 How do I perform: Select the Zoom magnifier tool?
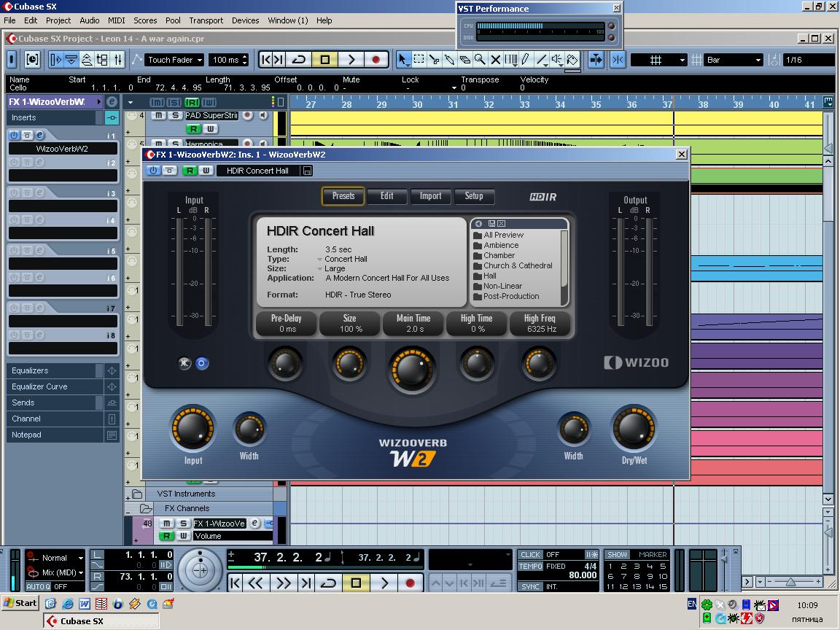(481, 60)
